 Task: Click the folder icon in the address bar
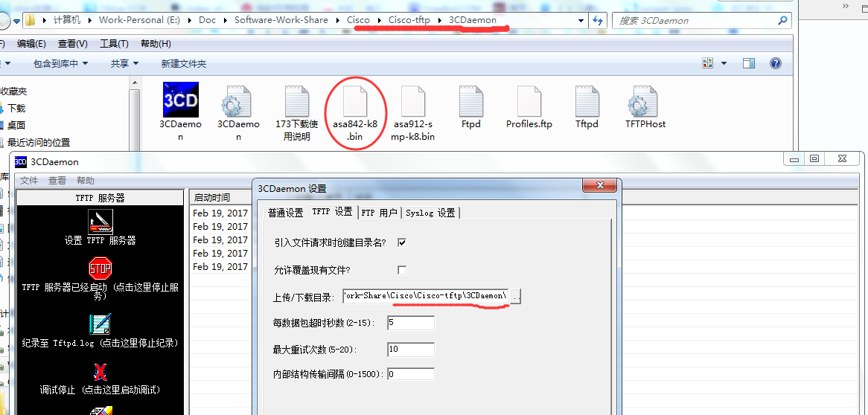tap(31, 21)
